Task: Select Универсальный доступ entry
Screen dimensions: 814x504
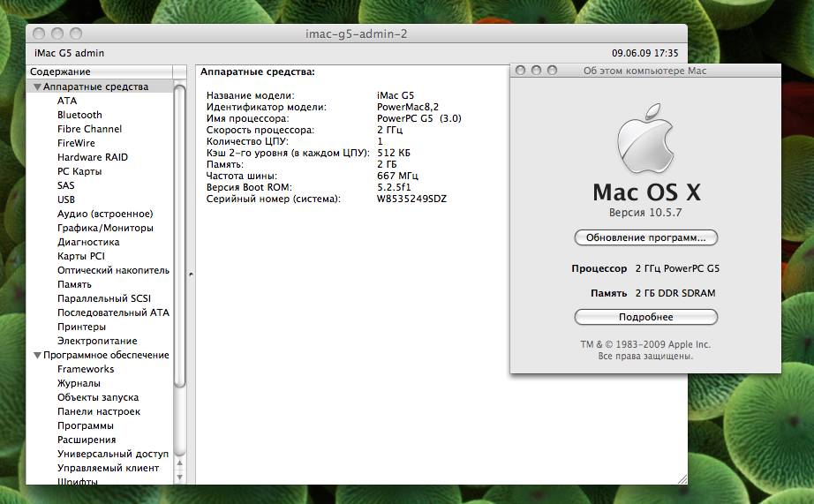Action: pos(113,454)
